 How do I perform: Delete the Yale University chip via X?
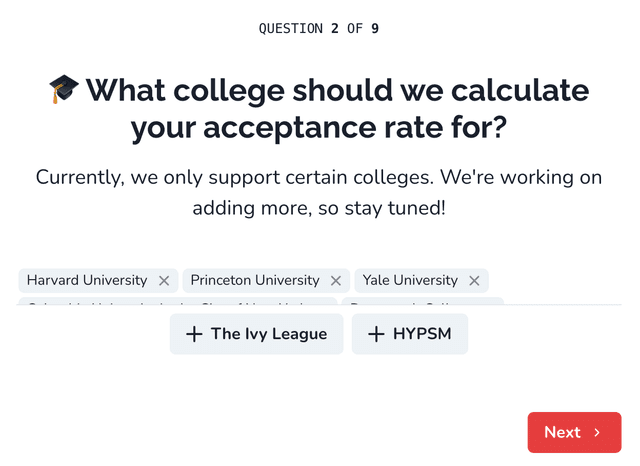pos(474,281)
